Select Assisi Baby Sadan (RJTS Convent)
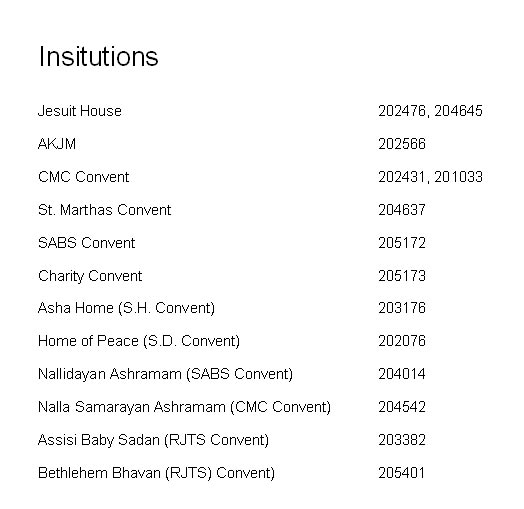 (153, 440)
